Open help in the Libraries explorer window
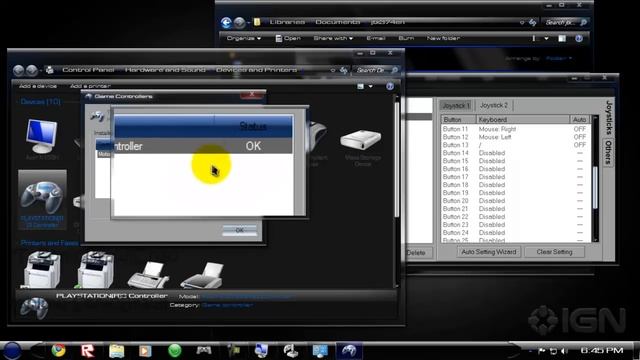The image size is (640, 360). tap(579, 38)
